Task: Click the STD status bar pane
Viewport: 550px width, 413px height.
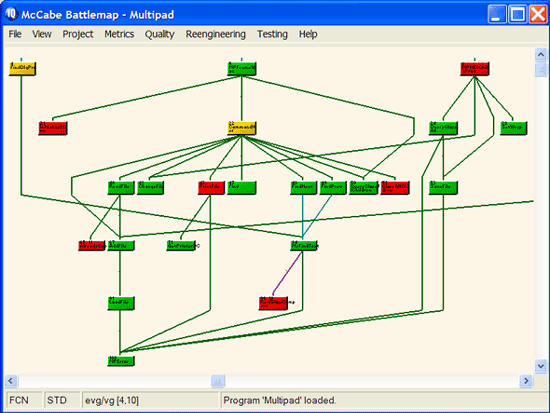Action: pyautogui.click(x=62, y=400)
